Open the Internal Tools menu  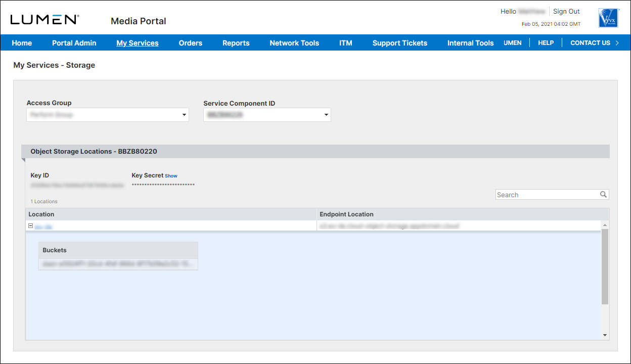pyautogui.click(x=470, y=43)
